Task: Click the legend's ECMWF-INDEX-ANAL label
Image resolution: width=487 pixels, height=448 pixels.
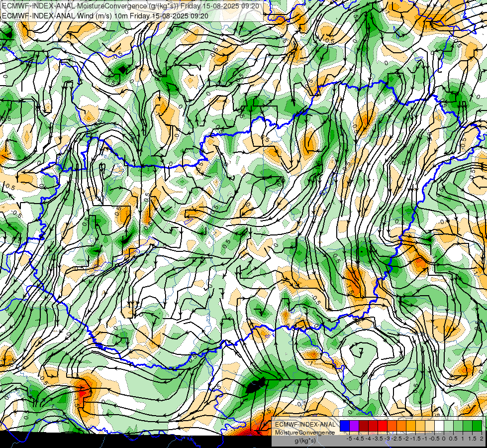Action: [x=305, y=425]
